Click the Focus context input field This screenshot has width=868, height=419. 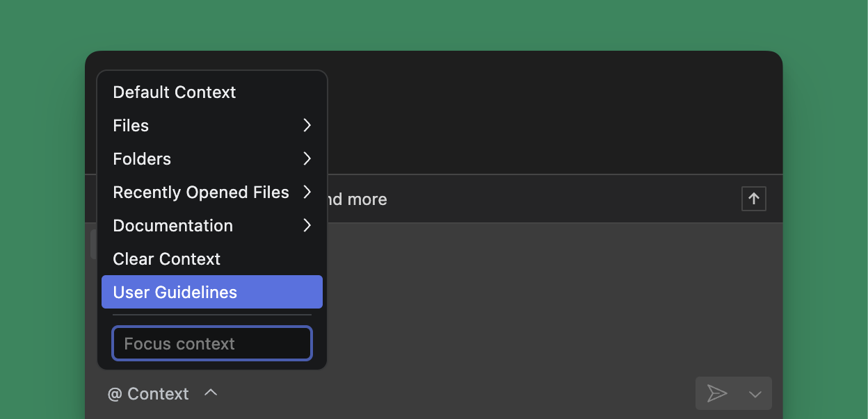pos(211,343)
